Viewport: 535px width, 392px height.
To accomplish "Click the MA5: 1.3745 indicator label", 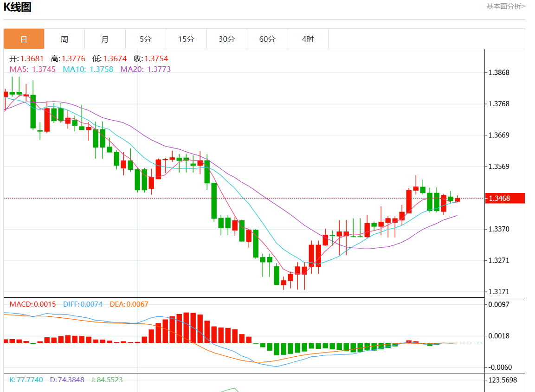I will (32, 69).
